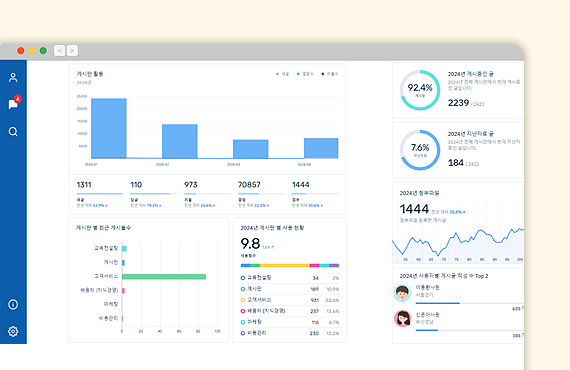Open the user profile sidebar icon
The image size is (570, 370).
[13, 77]
